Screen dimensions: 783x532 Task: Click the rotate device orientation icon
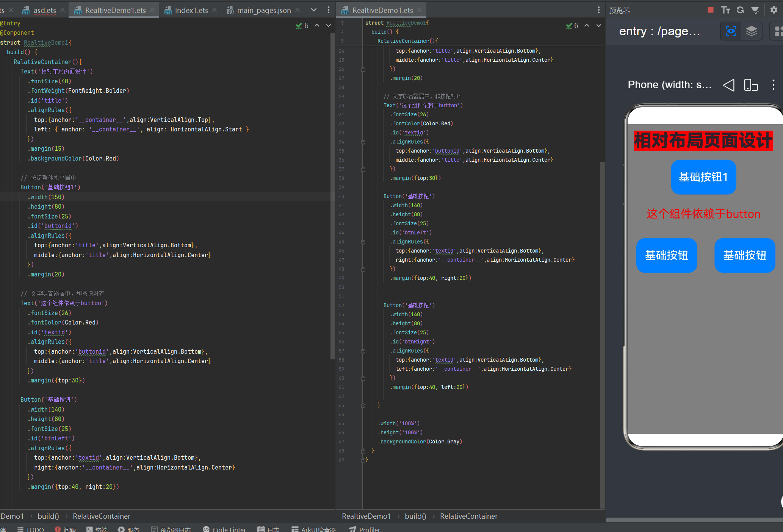751,85
